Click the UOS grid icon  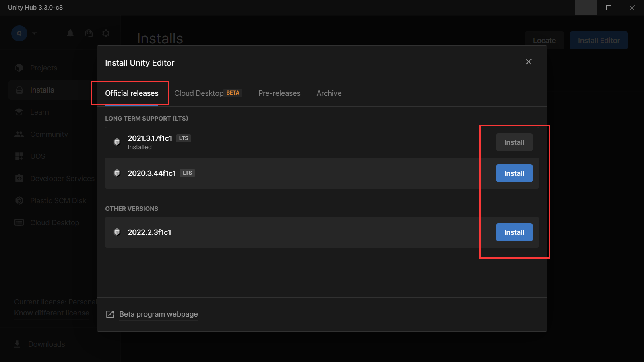[19, 156]
